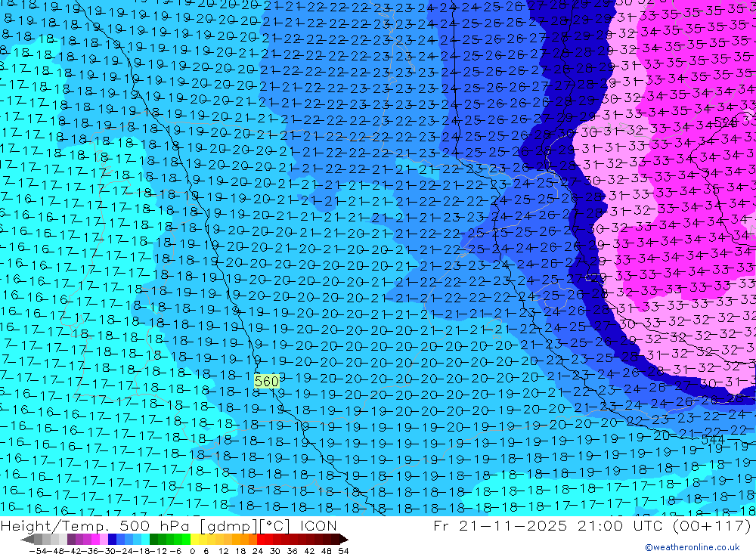Click the '0' legend value
The width and height of the screenshot is (756, 554).
click(192, 551)
